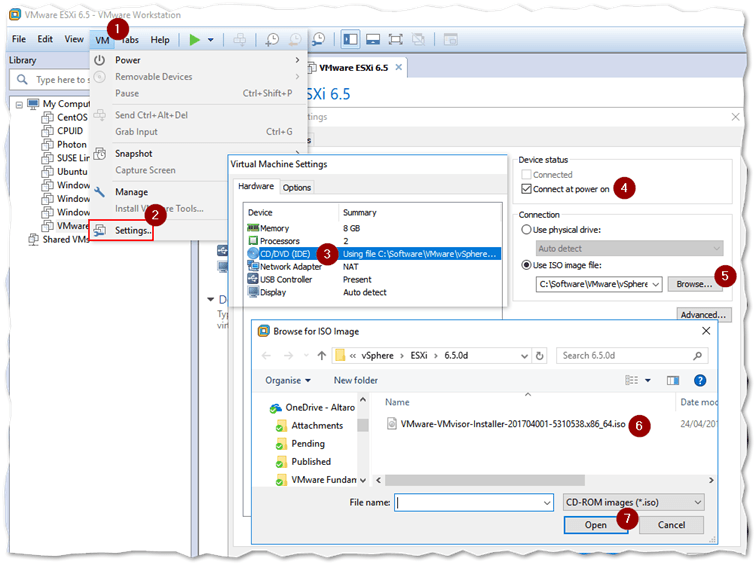Click the green Power On play button
Viewport: 756px width, 565px height.
(195, 40)
